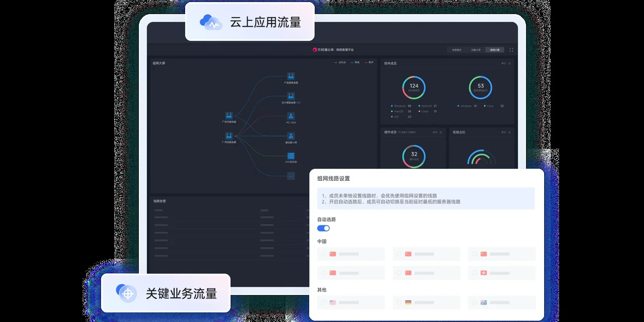This screenshot has width=644, height=322.
Task: Click the Android 21 legend row
Action: pos(428,106)
